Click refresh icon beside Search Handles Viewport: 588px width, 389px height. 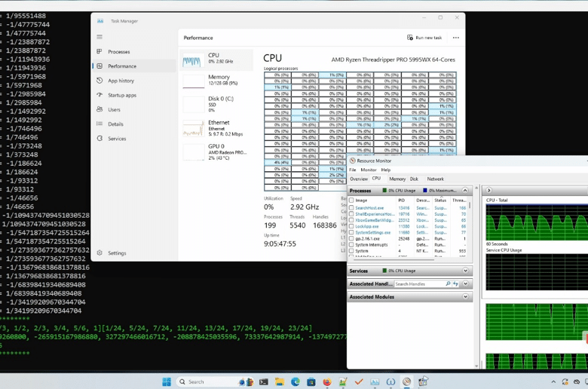tap(455, 284)
